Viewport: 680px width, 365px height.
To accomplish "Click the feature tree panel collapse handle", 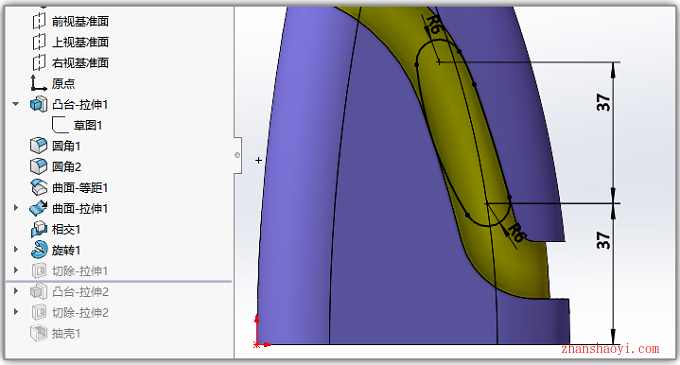I will tap(237, 155).
